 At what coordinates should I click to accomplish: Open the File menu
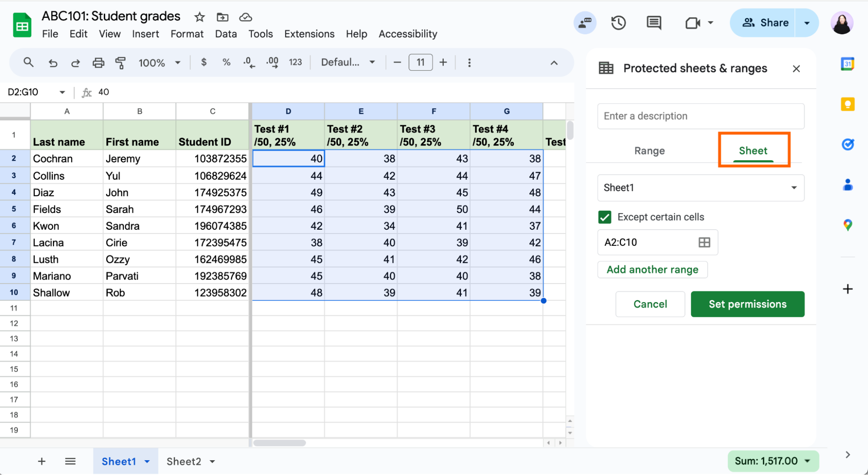click(x=50, y=34)
